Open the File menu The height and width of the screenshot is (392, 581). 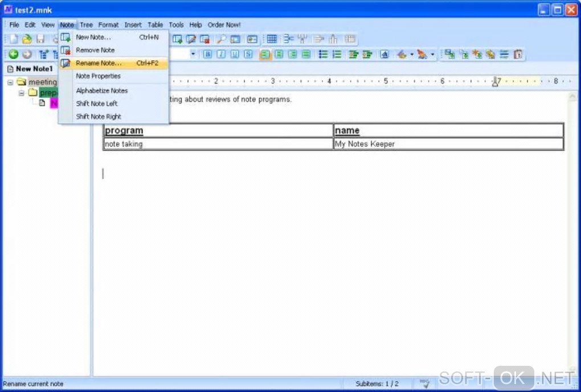pyautogui.click(x=14, y=25)
